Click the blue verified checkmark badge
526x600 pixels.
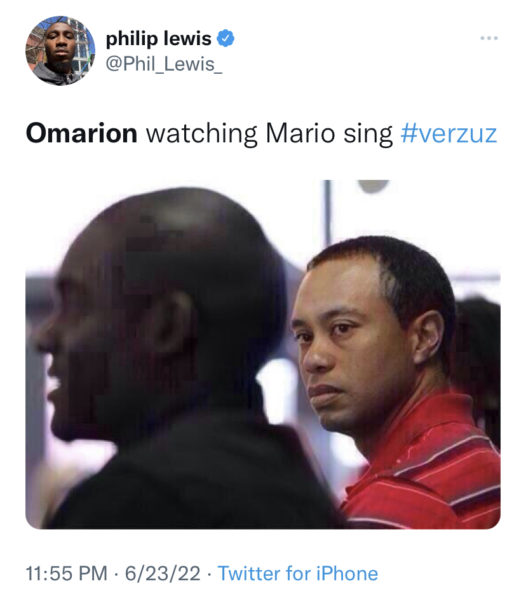click(x=226, y=38)
